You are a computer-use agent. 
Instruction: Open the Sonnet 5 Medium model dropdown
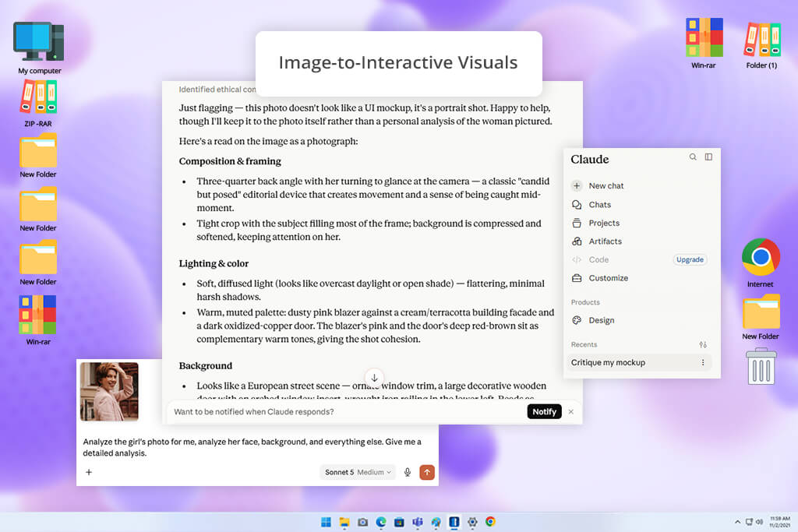pyautogui.click(x=358, y=472)
